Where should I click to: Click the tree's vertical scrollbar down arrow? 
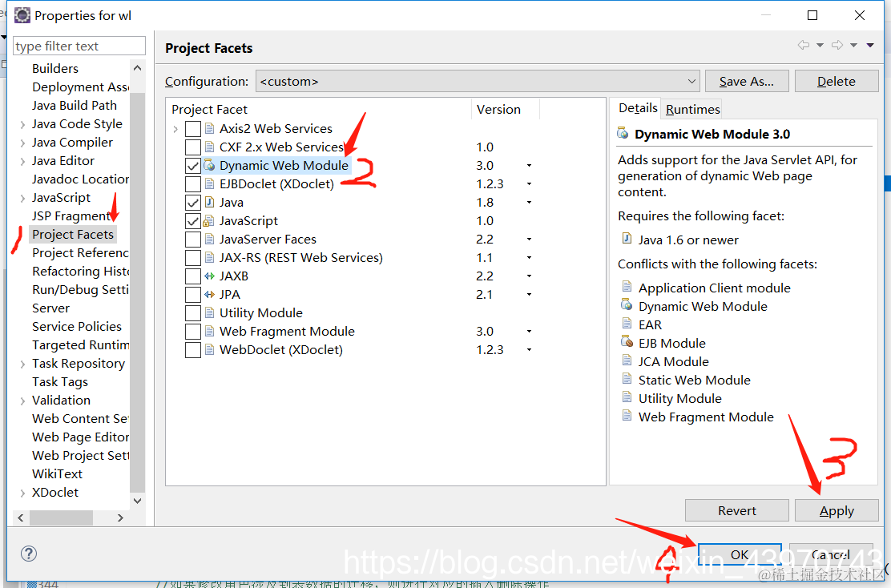[138, 501]
